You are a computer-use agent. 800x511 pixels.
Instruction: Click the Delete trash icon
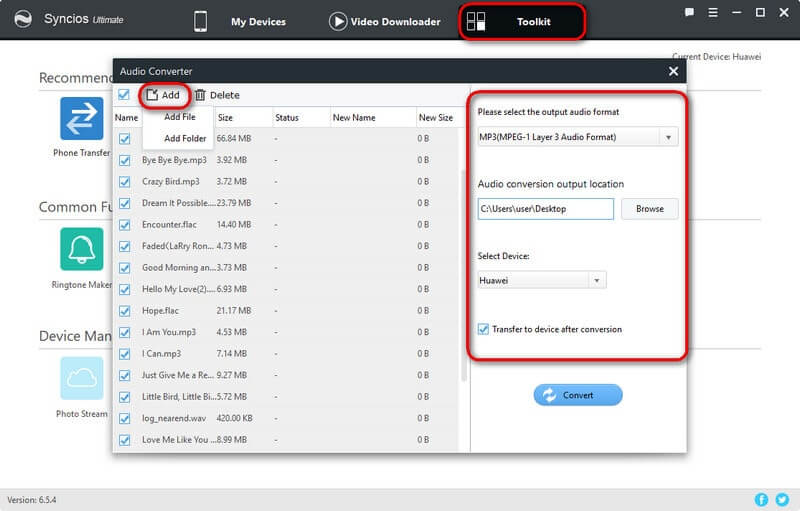pyautogui.click(x=200, y=95)
